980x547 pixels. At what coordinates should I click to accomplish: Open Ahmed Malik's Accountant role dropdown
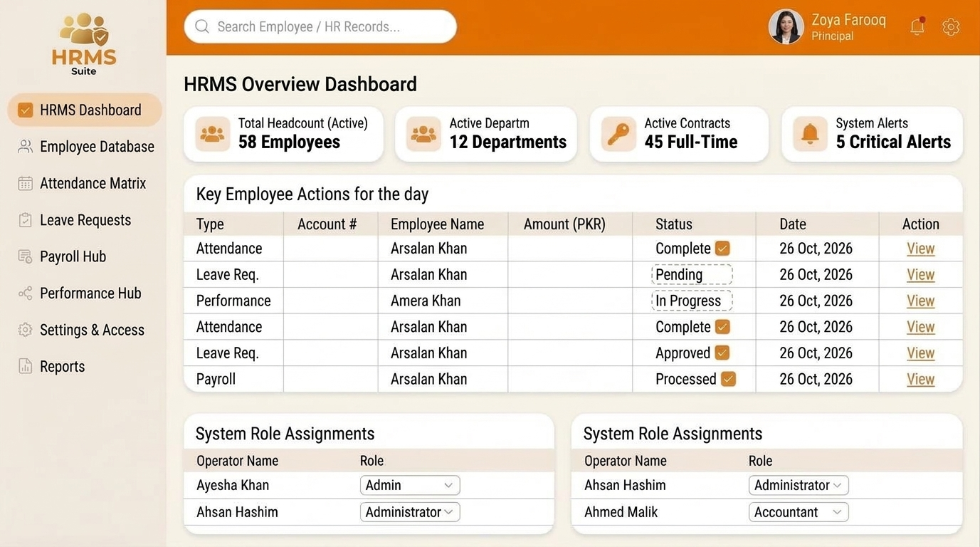[x=799, y=512]
